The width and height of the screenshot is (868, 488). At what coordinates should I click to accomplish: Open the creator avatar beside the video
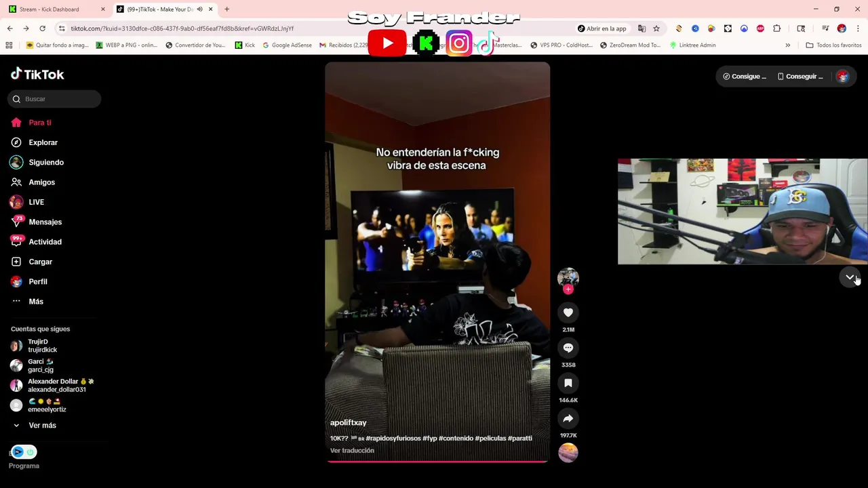coord(568,277)
